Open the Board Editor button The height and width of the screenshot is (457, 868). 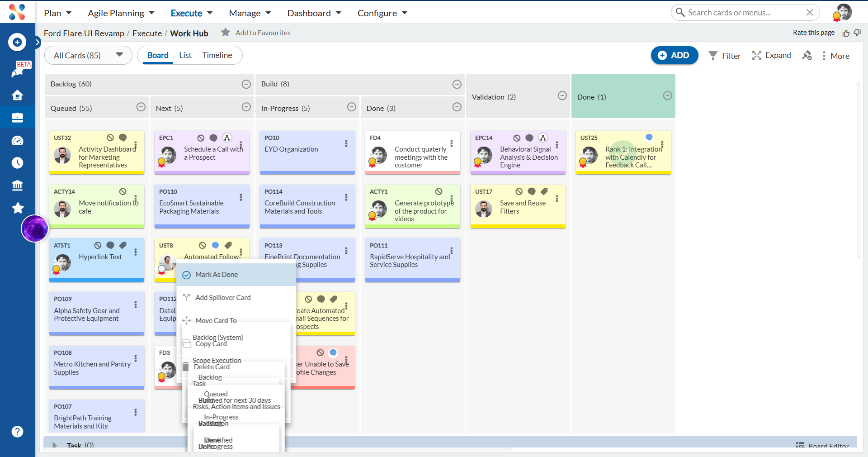point(822,446)
